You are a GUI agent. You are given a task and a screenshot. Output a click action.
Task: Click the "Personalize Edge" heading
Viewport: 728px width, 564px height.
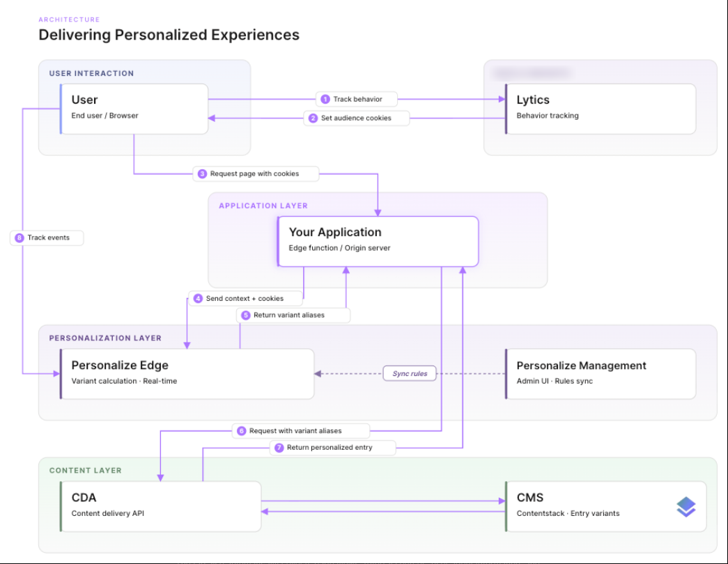pos(120,366)
